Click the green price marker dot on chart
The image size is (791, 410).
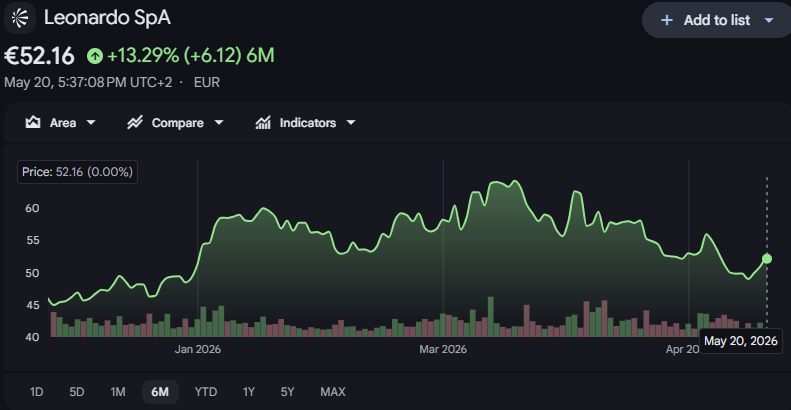pyautogui.click(x=767, y=259)
